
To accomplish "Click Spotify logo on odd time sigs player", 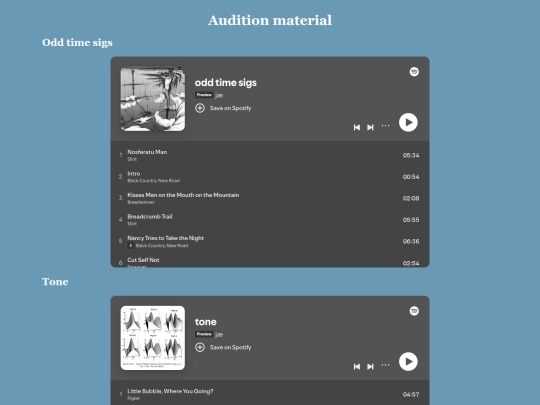I will pyautogui.click(x=414, y=72).
